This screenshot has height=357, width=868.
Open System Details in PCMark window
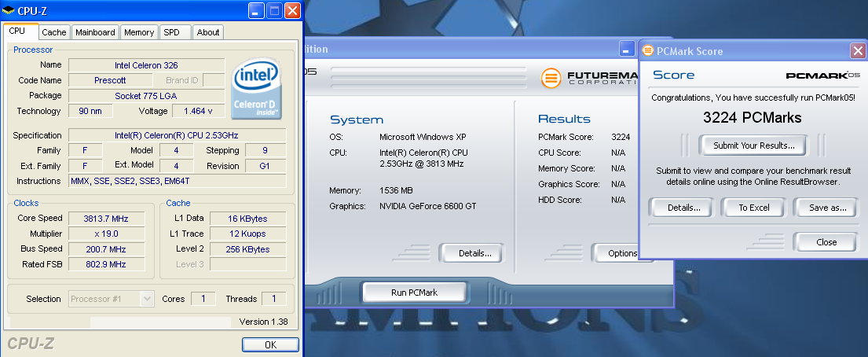[x=471, y=253]
